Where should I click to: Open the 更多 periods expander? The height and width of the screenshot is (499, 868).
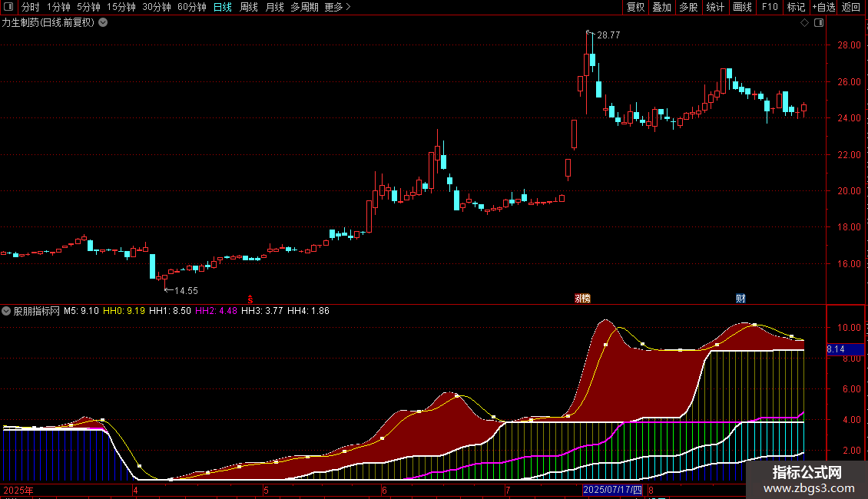tap(337, 7)
